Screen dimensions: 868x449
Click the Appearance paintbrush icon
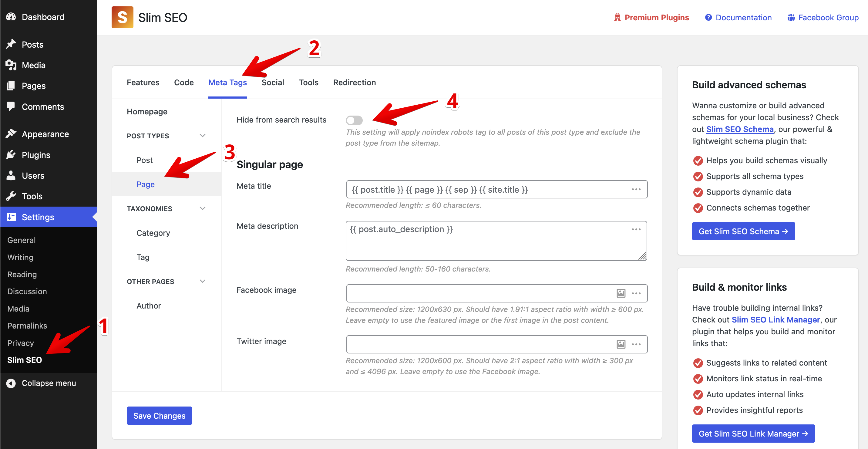pyautogui.click(x=11, y=134)
